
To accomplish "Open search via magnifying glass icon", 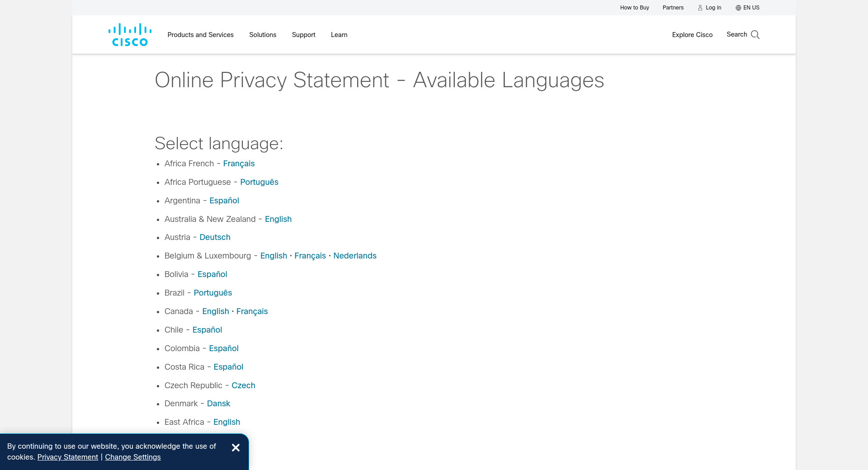I will pos(755,35).
